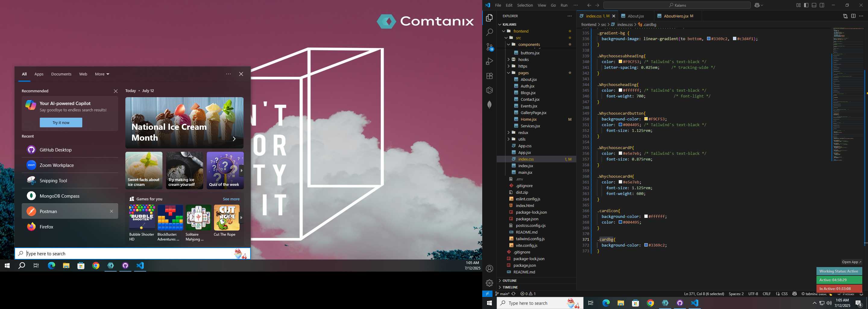This screenshot has height=309, width=868.
Task: Open the Search view in VS Code activity bar
Action: coord(489,32)
